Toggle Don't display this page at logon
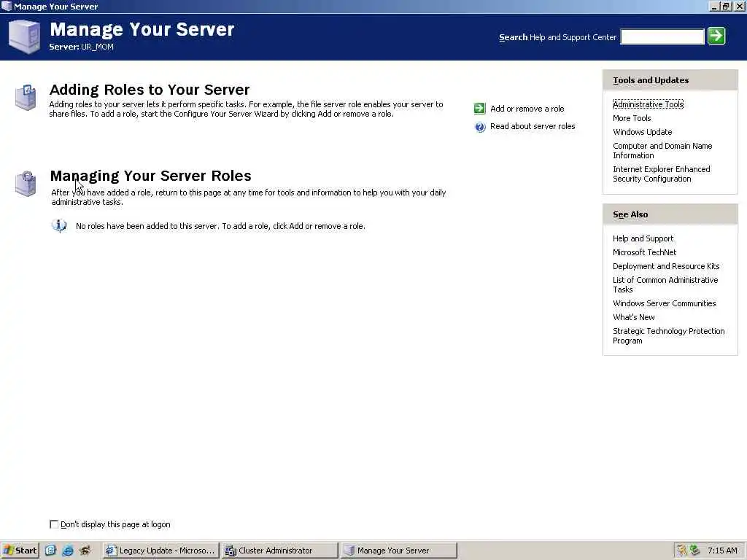Screen dimensions: 747x560 click(54, 524)
